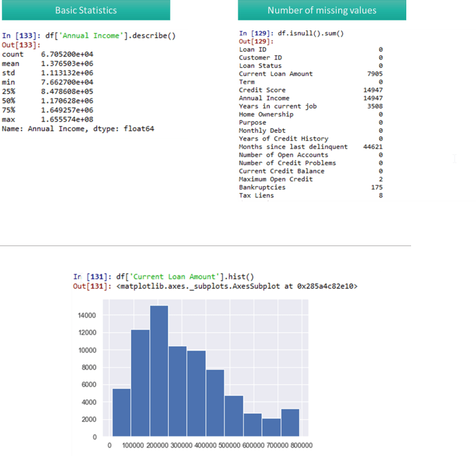Viewport: 476px width, 456px height.
Task: Select the df.isnull().sum() code line
Action: coord(291,33)
